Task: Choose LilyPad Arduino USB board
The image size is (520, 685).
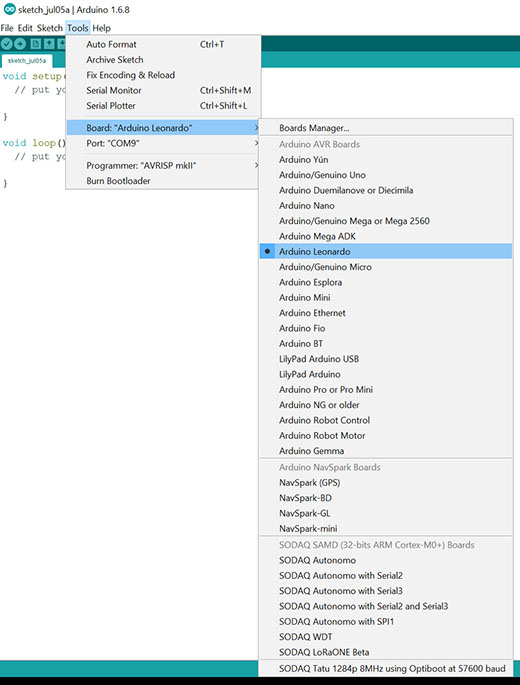Action: coord(386,359)
